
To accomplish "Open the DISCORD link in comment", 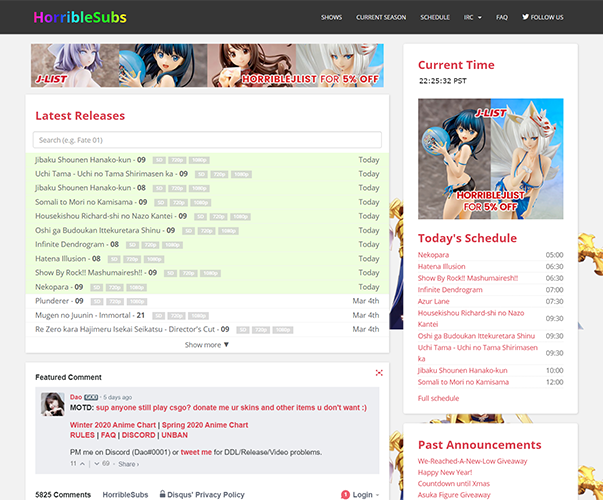I will pos(139,435).
